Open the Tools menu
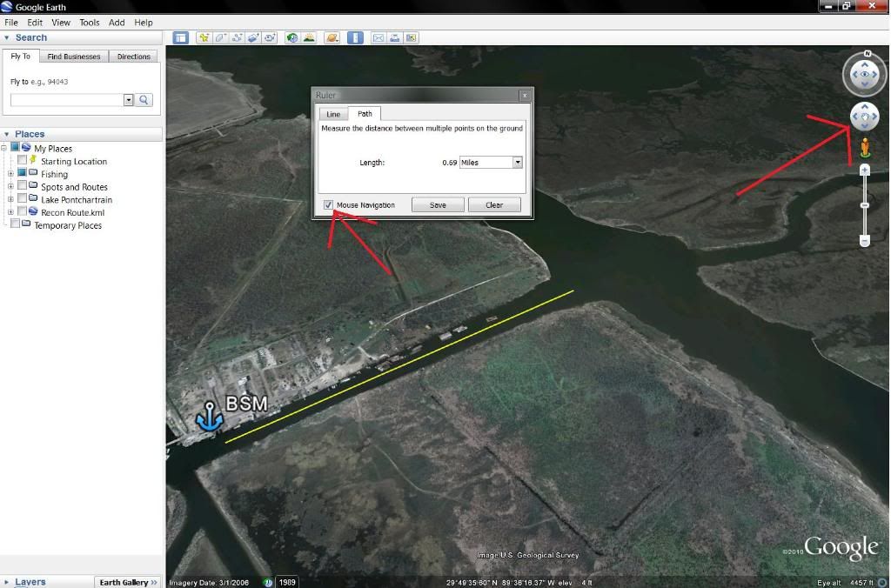This screenshot has width=891, height=588. coord(90,23)
